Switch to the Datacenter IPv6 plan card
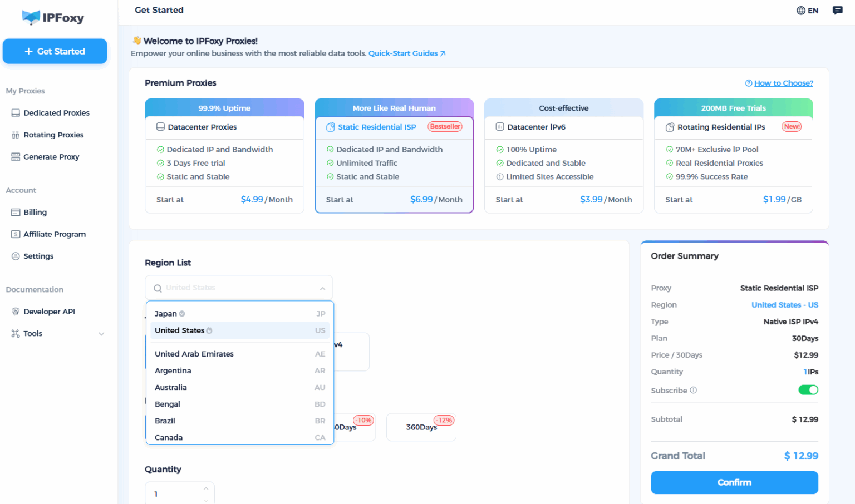 [563, 156]
